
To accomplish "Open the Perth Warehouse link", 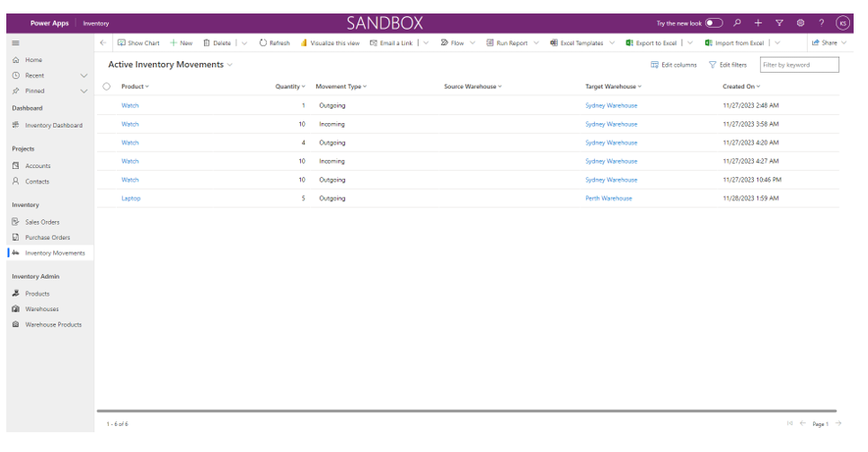I will click(x=608, y=198).
